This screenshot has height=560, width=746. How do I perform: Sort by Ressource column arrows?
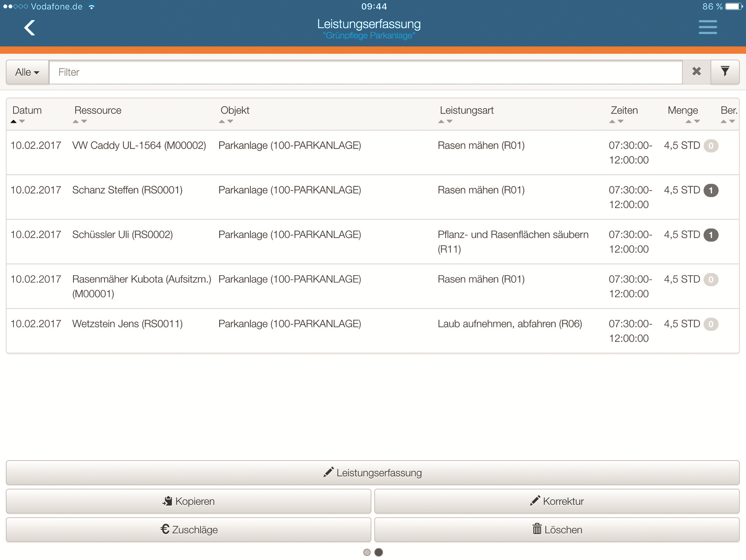click(80, 121)
